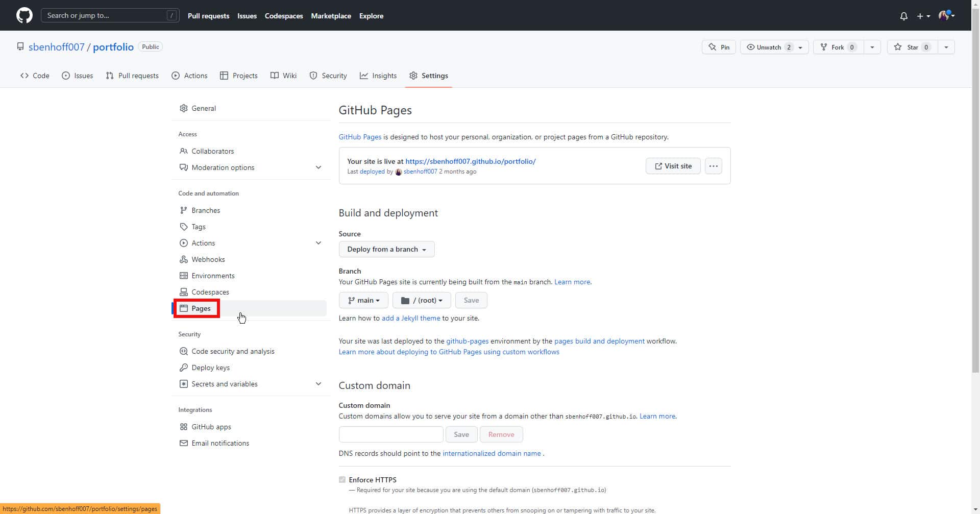The image size is (980, 514).
Task: Switch to the repository Issues tab
Action: pyautogui.click(x=78, y=76)
